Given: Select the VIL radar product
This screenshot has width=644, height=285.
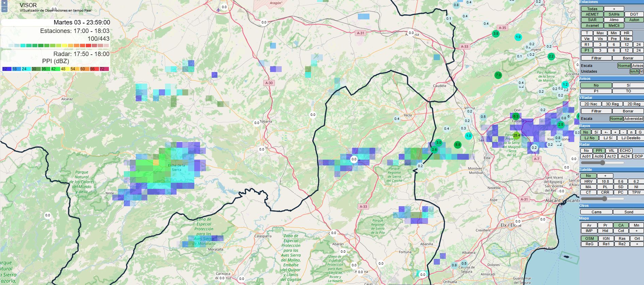Looking at the screenshot, I should point(611,150).
